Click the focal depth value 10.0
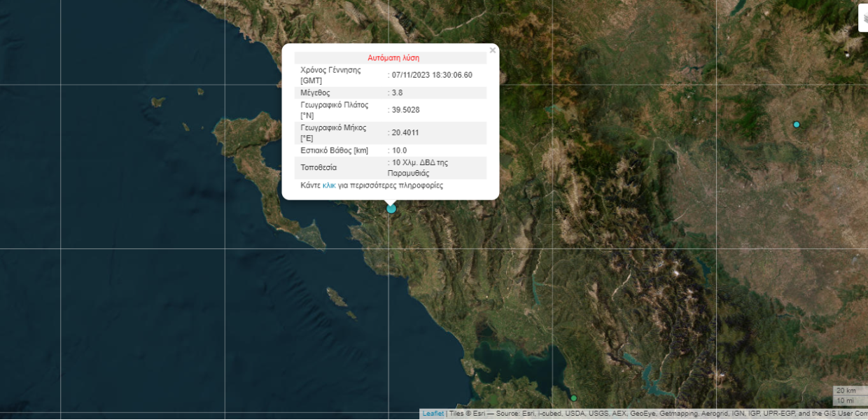The image size is (868, 420). (x=399, y=150)
